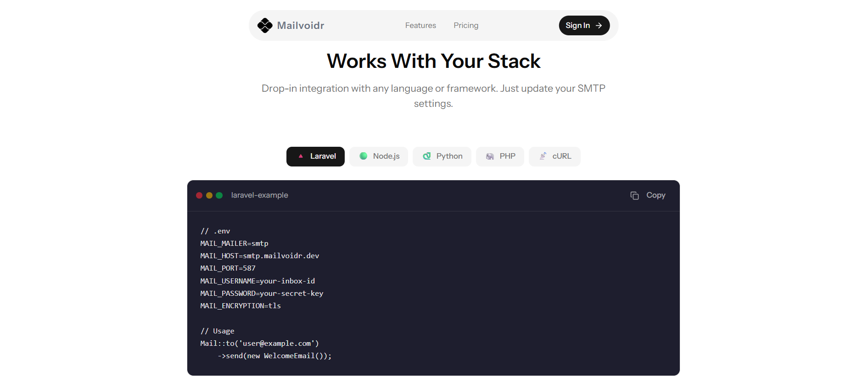Switch to the Python tab
This screenshot has height=377, width=868.
coord(442,156)
